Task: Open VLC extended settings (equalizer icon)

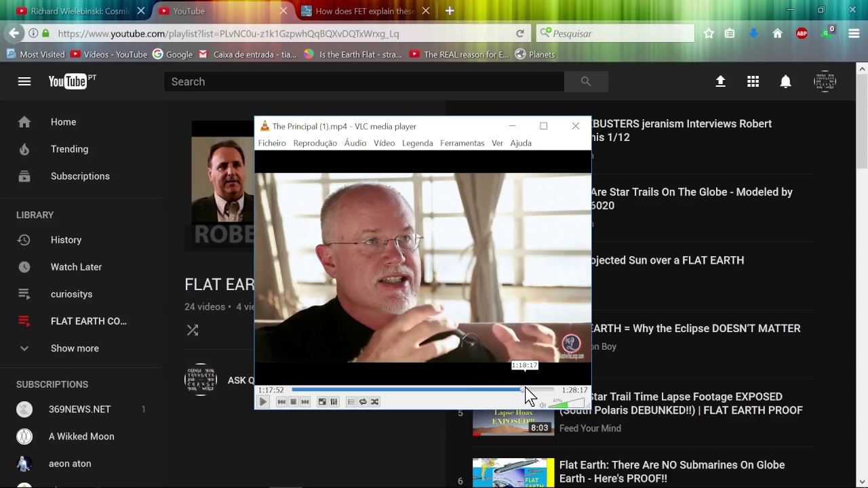Action: pos(334,402)
